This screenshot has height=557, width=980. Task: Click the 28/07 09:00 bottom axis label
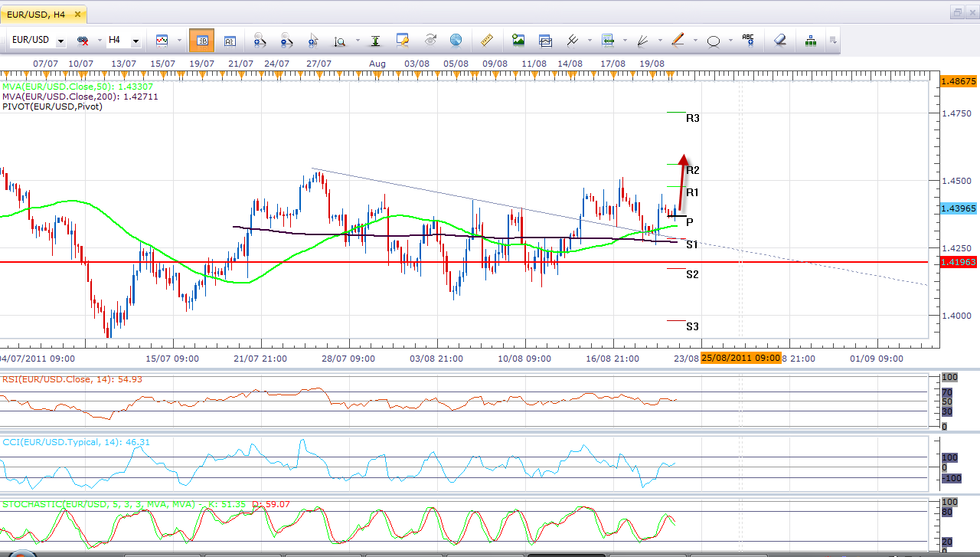pos(348,359)
